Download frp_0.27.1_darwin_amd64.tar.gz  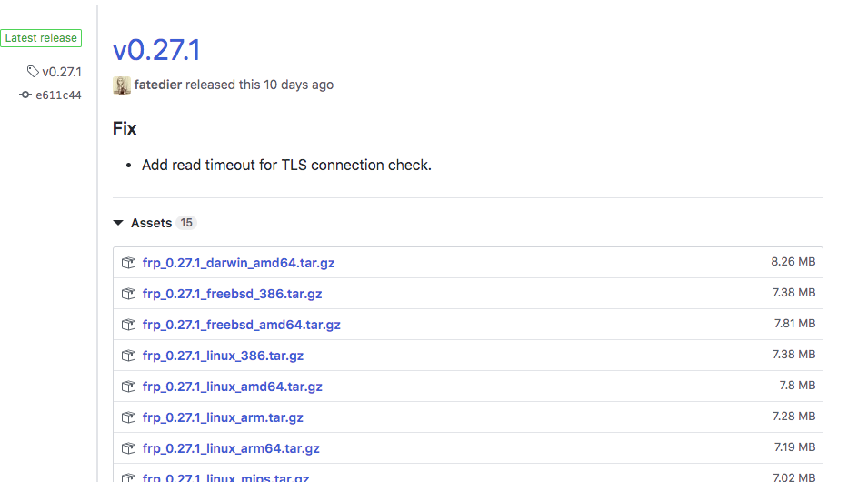(238, 263)
